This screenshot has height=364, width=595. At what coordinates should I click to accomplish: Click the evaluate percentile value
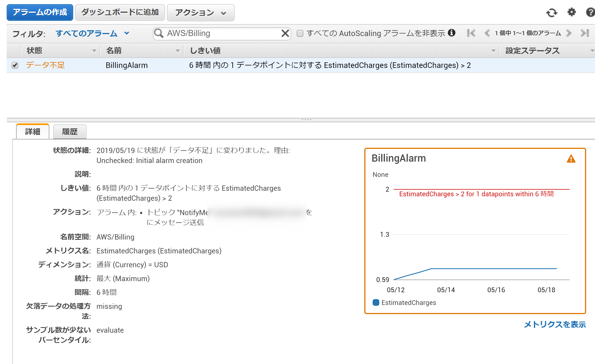coord(110,330)
